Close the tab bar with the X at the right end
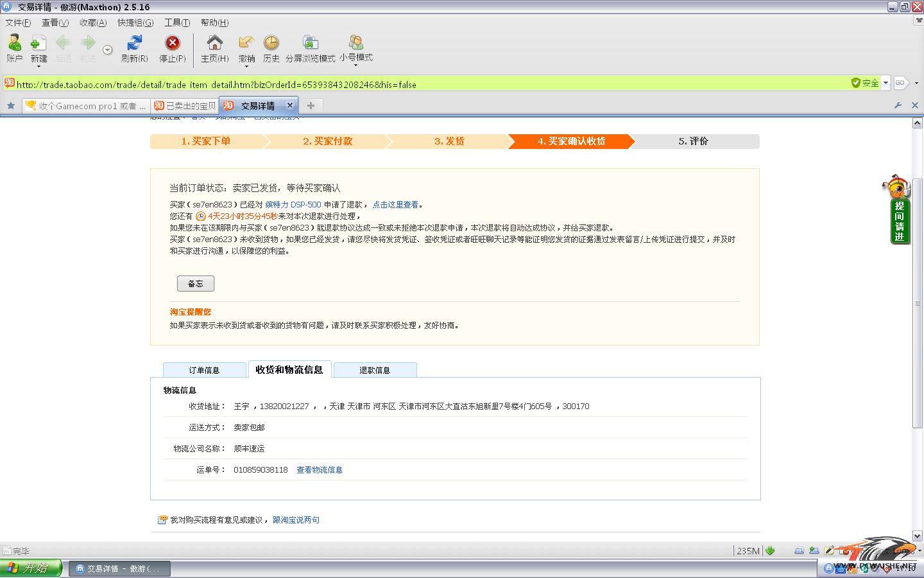 click(x=915, y=105)
